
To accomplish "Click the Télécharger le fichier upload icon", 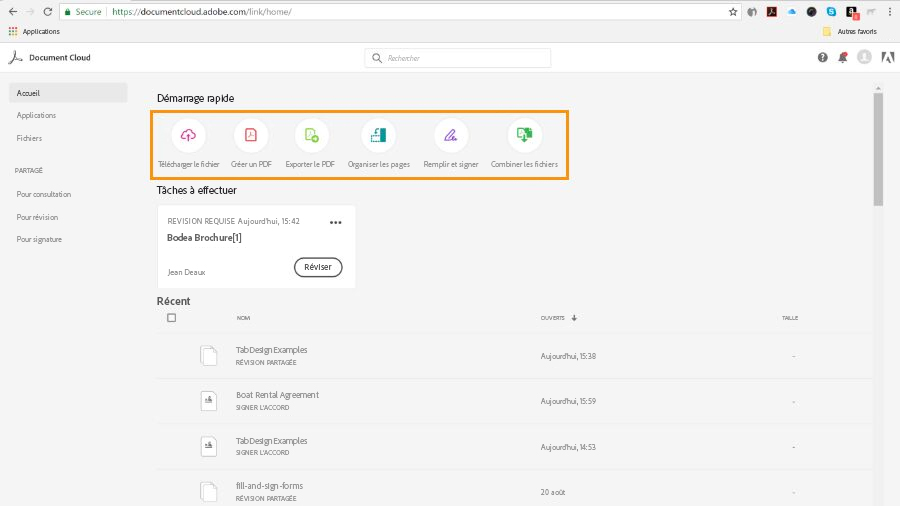I will (188, 135).
